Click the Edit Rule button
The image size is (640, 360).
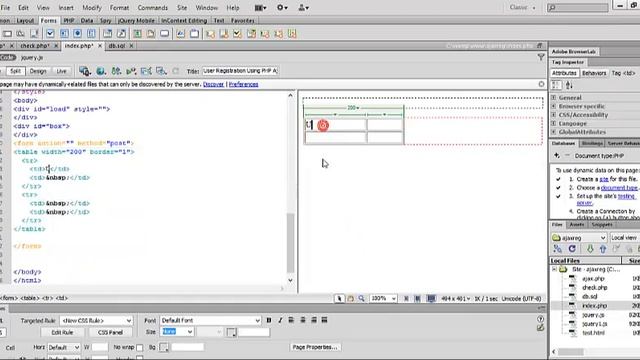(x=62, y=332)
